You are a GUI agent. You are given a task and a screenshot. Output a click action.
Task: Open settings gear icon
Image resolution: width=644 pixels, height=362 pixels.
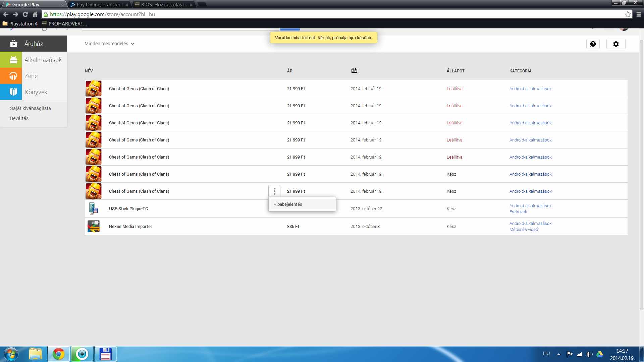[x=615, y=44]
